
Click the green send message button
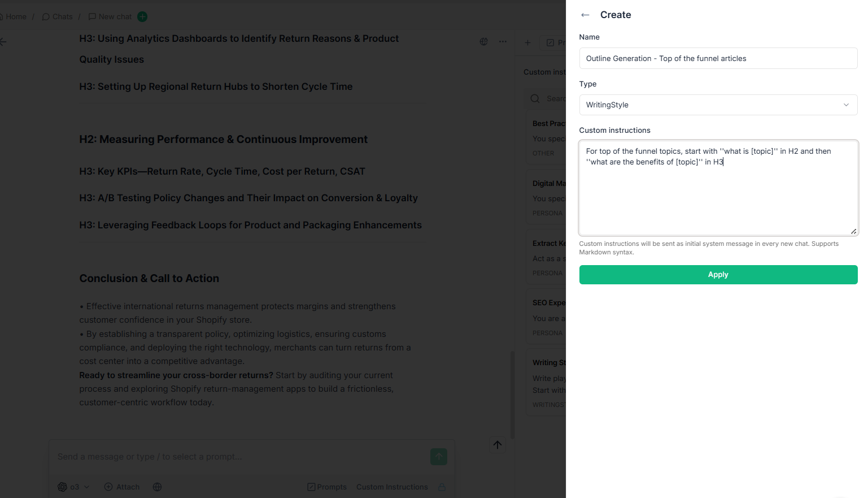pos(439,457)
